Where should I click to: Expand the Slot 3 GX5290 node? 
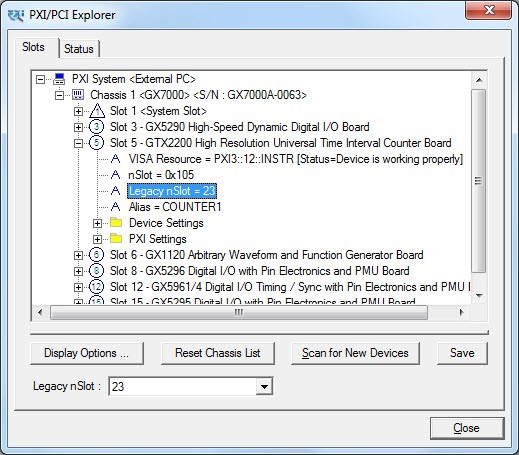pyautogui.click(x=78, y=127)
